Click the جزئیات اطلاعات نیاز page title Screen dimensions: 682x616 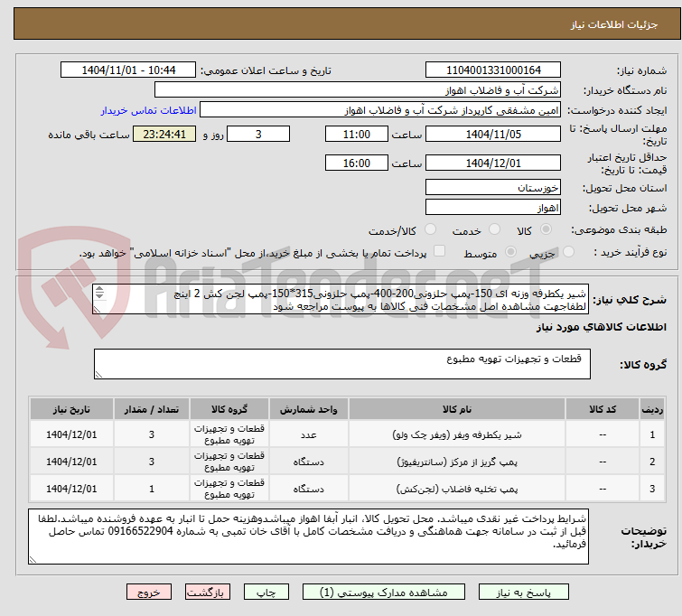pos(613,24)
